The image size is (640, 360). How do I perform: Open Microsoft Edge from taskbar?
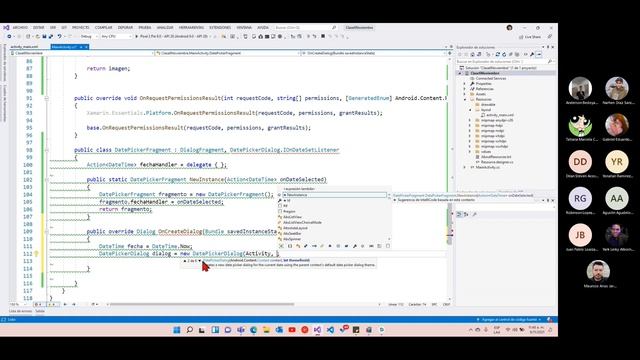(253, 330)
